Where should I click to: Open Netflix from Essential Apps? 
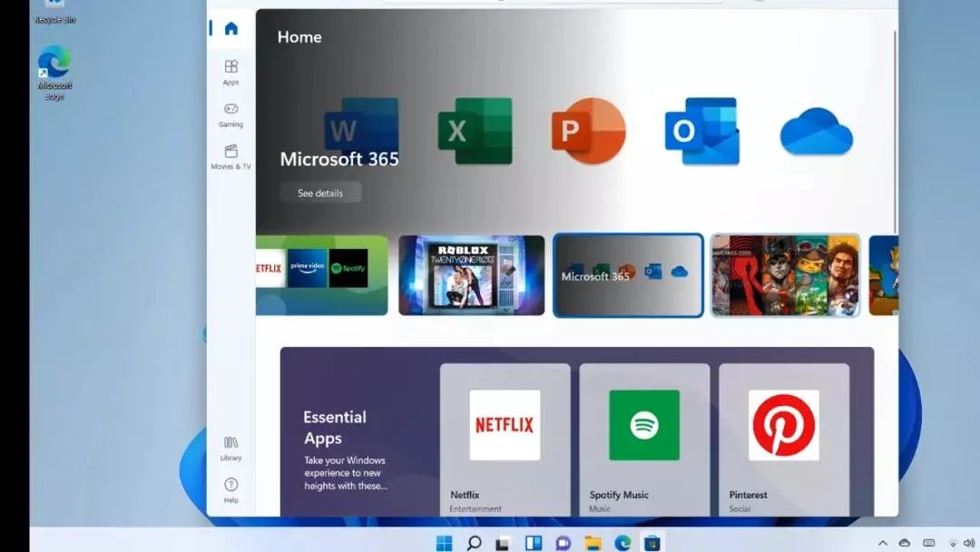coord(505,424)
